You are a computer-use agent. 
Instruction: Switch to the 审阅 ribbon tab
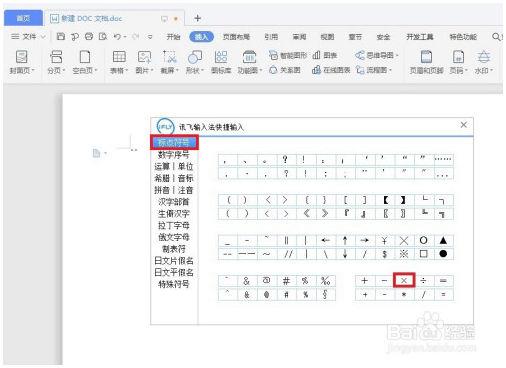point(299,37)
